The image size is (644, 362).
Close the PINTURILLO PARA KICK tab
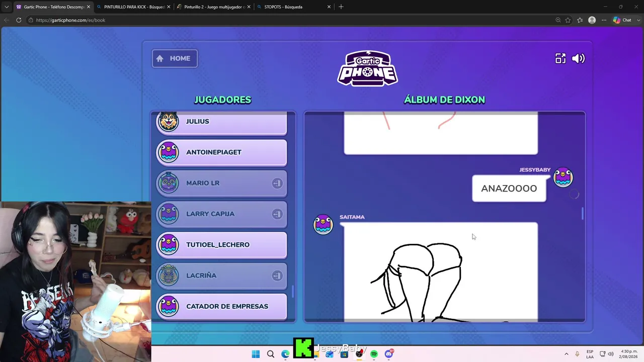(x=169, y=7)
